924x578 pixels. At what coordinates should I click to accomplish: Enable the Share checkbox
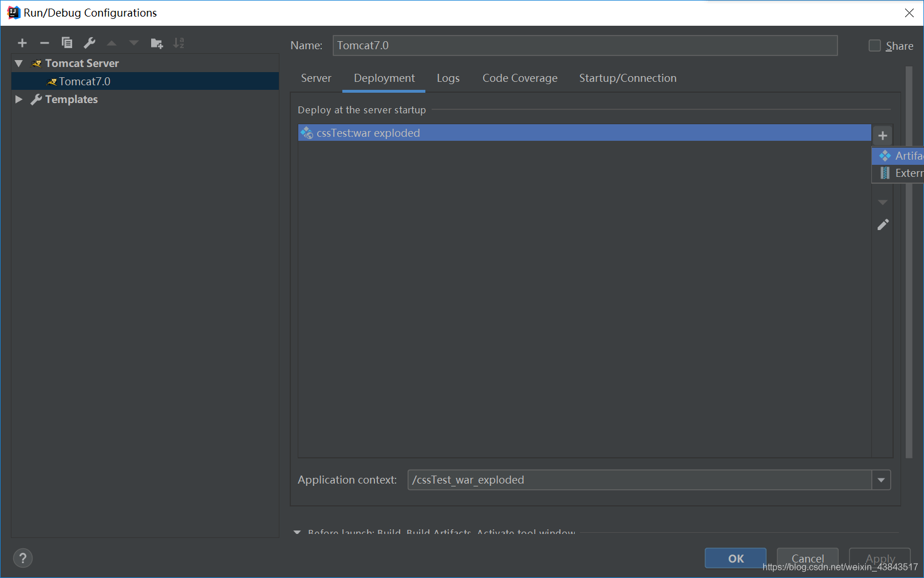coord(875,46)
